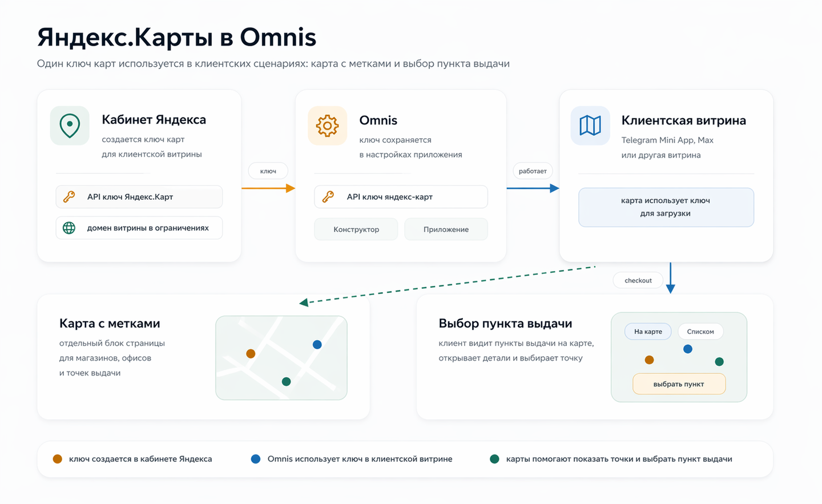Click the orange legend dot at the bottom
The height and width of the screenshot is (504, 822).
[x=57, y=458]
